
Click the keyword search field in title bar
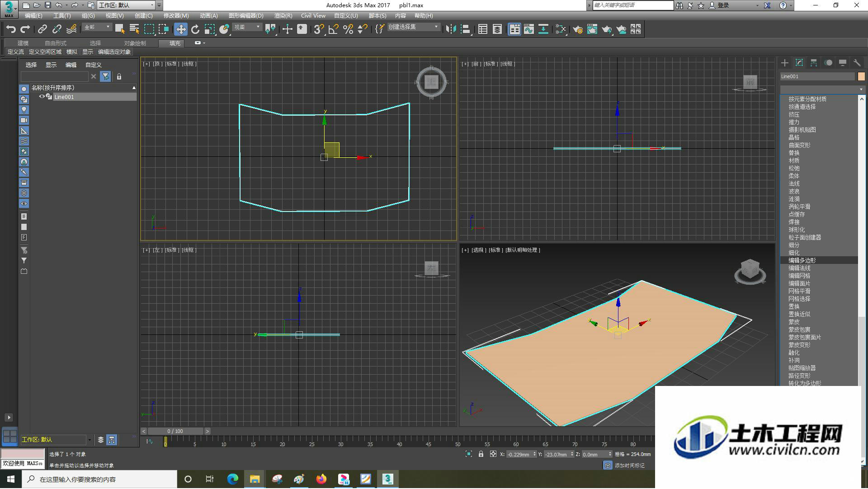[633, 5]
